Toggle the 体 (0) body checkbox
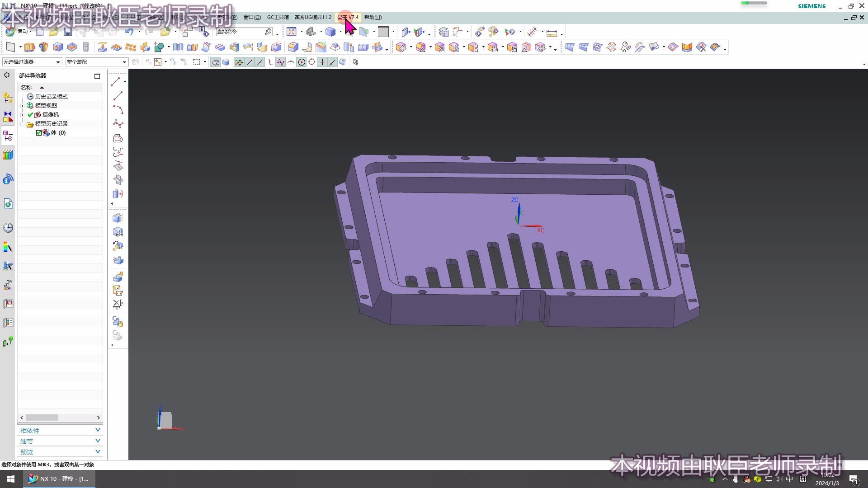Image resolution: width=868 pixels, height=488 pixels. pos(39,133)
